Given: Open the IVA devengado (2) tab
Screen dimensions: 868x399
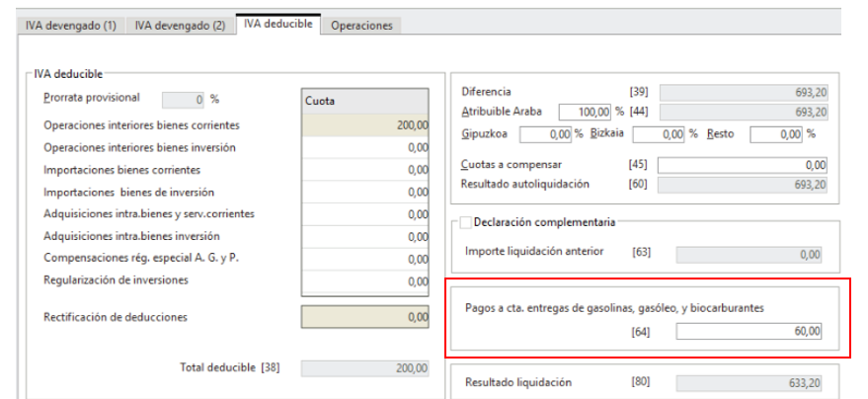Looking at the screenshot, I should point(180,26).
